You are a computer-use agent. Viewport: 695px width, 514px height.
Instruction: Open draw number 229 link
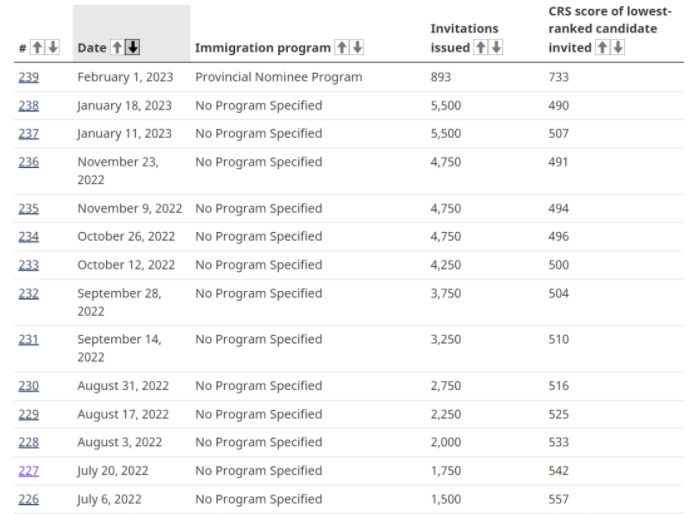[28, 414]
